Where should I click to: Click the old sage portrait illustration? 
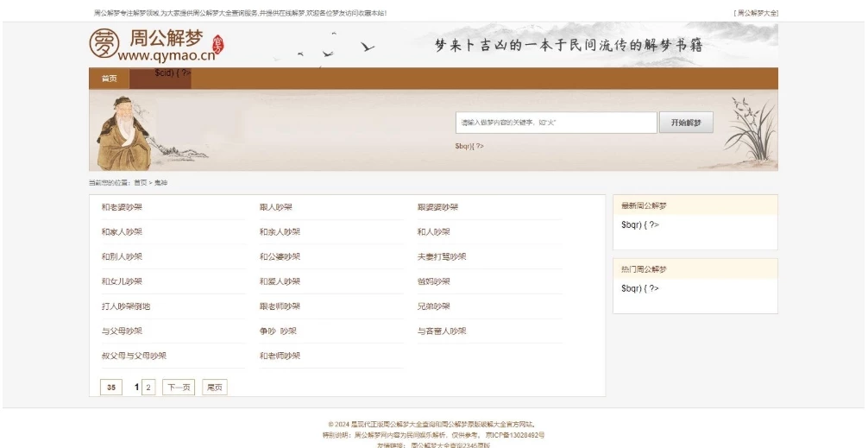124,134
